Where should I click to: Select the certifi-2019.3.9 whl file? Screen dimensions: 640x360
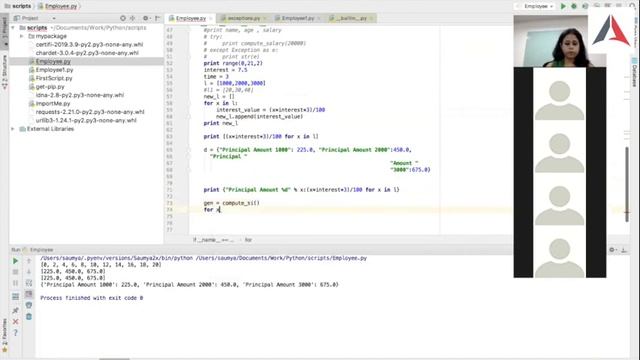(x=89, y=44)
